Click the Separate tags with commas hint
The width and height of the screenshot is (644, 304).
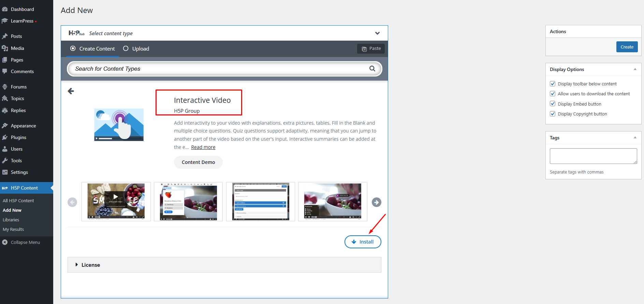(x=576, y=172)
